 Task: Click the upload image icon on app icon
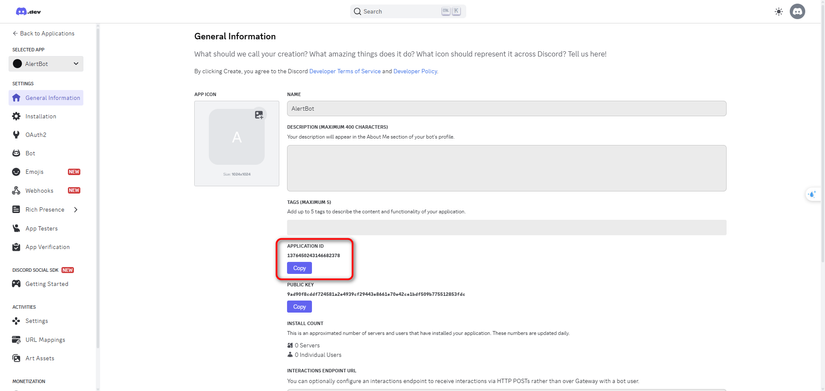(258, 115)
